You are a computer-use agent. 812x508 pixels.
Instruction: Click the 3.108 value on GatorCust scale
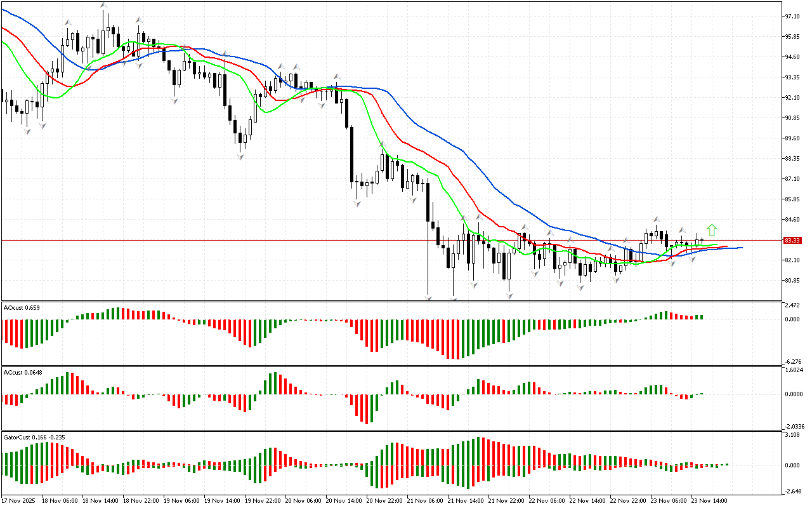click(x=794, y=435)
